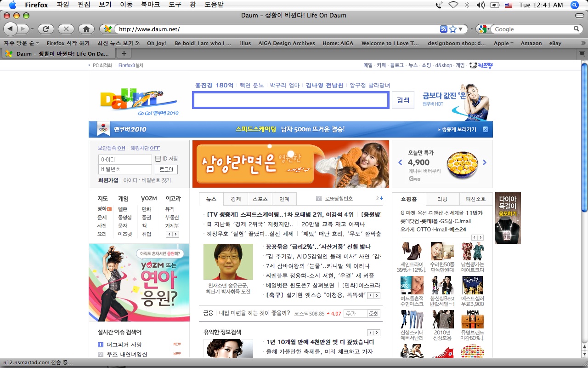Screen dimensions: 588x368
Task: Click the Wi-Fi status icon
Action: coord(453,5)
